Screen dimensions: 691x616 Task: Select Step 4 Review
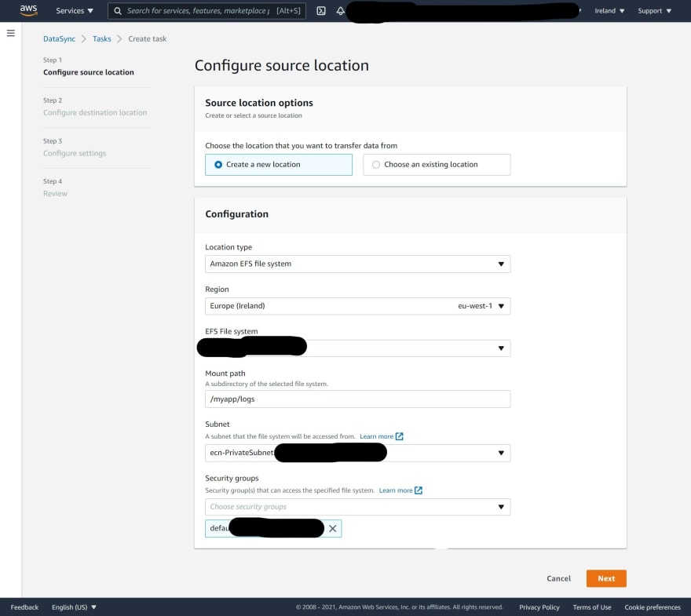coord(55,194)
